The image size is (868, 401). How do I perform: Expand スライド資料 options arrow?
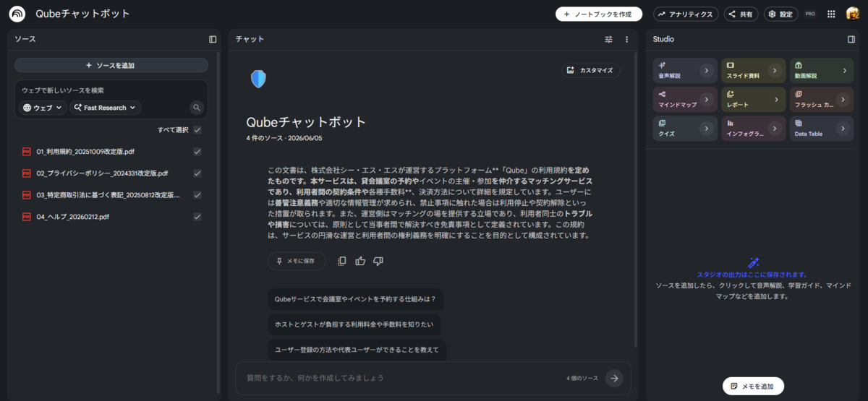774,71
